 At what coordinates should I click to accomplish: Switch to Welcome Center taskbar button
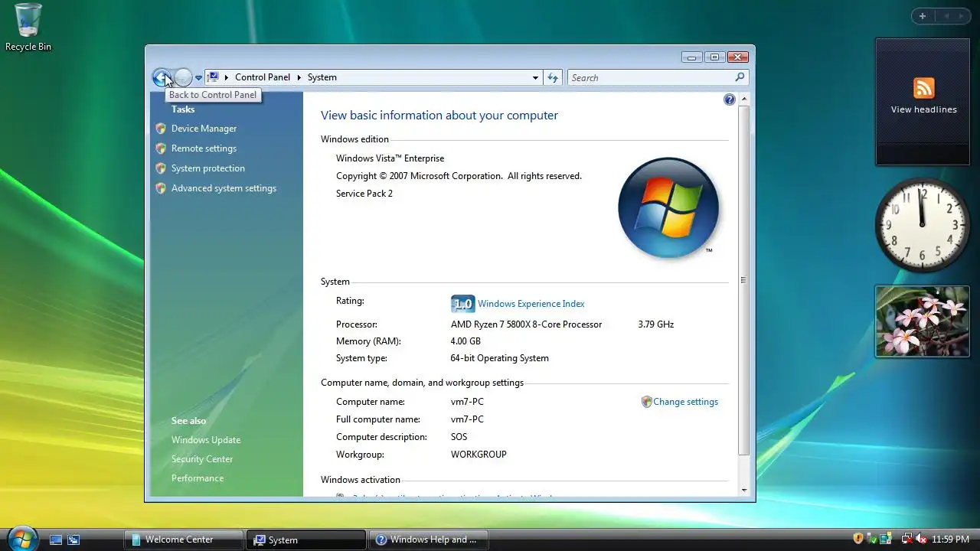click(x=184, y=540)
